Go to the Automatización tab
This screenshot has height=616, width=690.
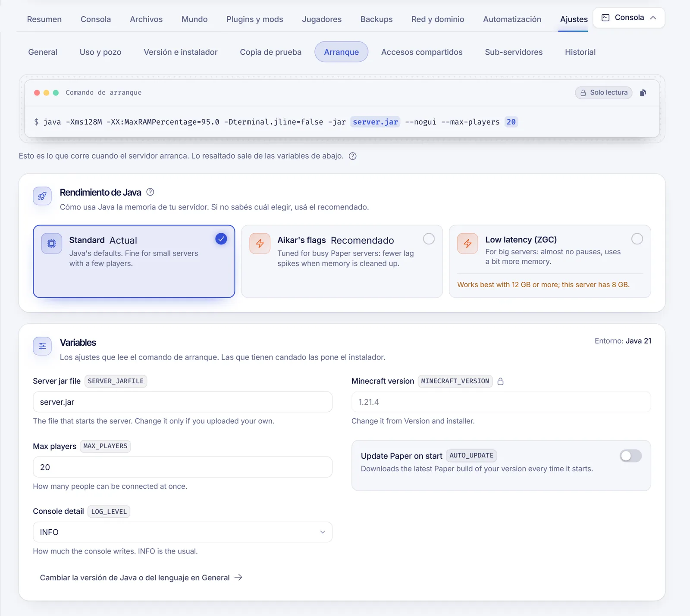[x=512, y=19]
